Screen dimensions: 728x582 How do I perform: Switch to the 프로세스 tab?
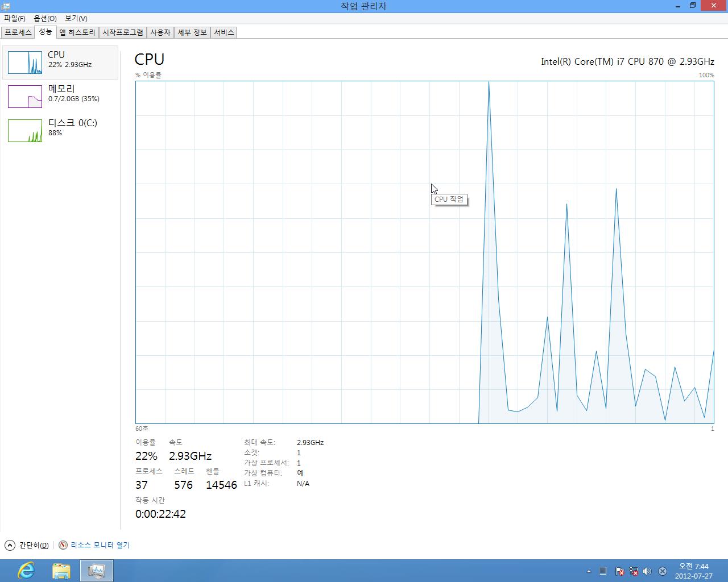(x=18, y=32)
